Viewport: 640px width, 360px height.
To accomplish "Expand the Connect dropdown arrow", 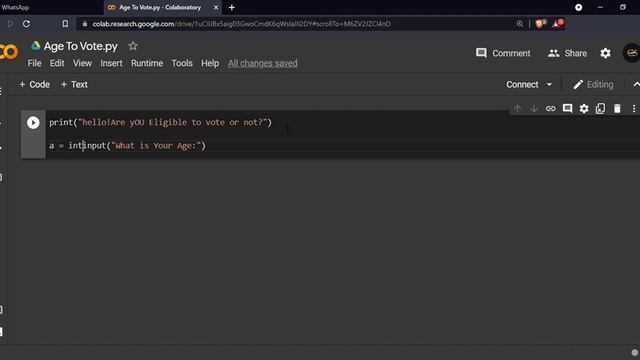I will click(x=549, y=84).
